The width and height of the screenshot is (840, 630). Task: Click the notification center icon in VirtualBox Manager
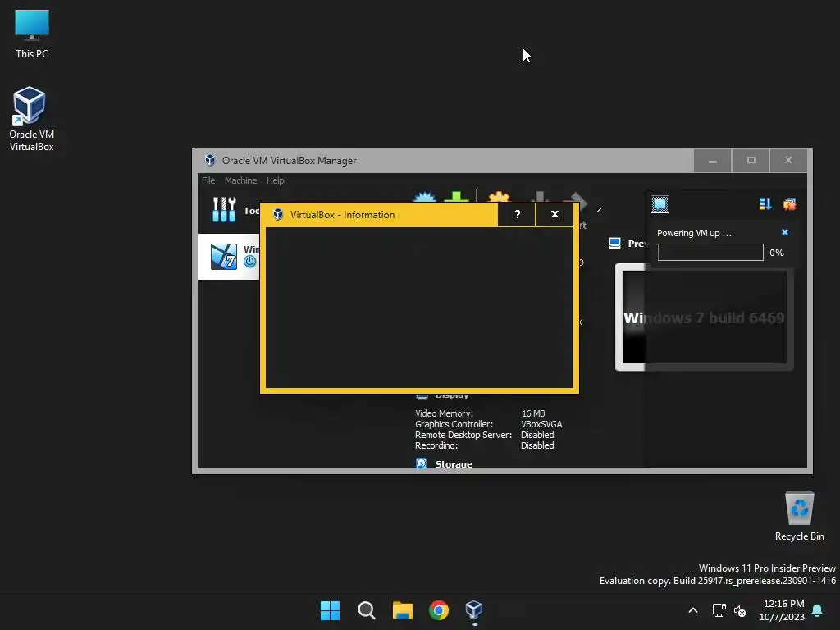(x=660, y=204)
